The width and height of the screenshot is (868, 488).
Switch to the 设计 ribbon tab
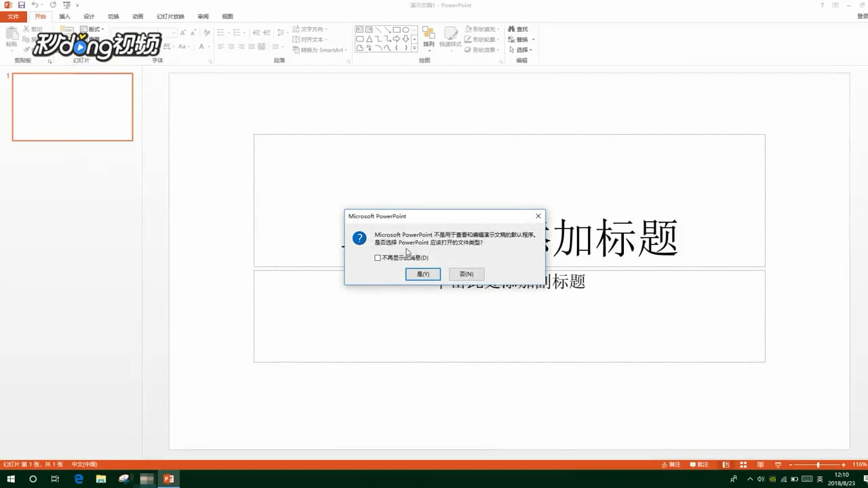pos(89,16)
